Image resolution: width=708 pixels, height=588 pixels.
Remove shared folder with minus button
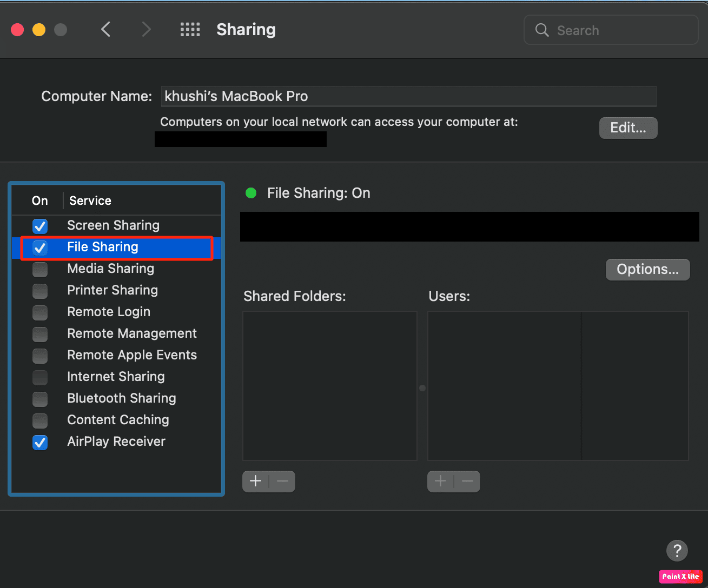[x=282, y=481]
